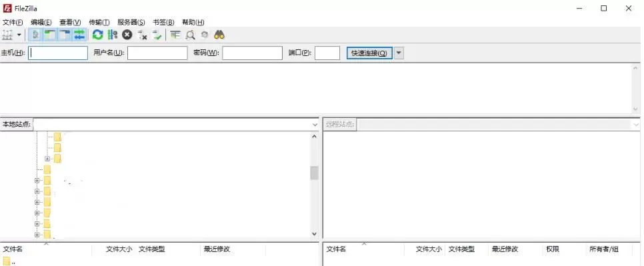Image resolution: width=644 pixels, height=266 pixels.
Task: Open the Site Manager icon
Action: (8, 35)
